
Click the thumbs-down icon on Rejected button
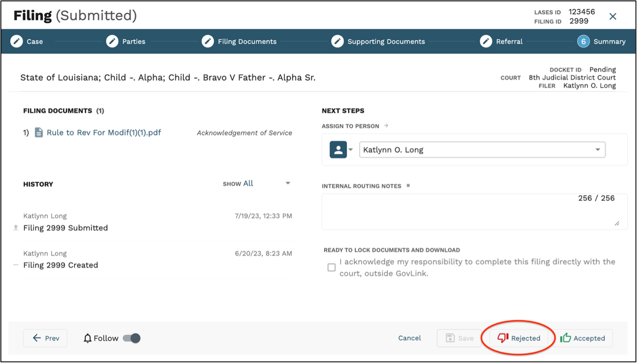coord(504,337)
